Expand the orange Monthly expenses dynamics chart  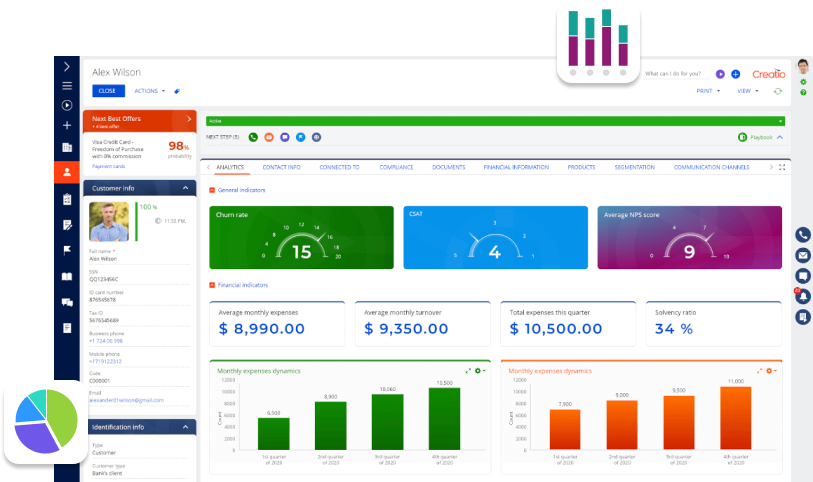(x=760, y=371)
